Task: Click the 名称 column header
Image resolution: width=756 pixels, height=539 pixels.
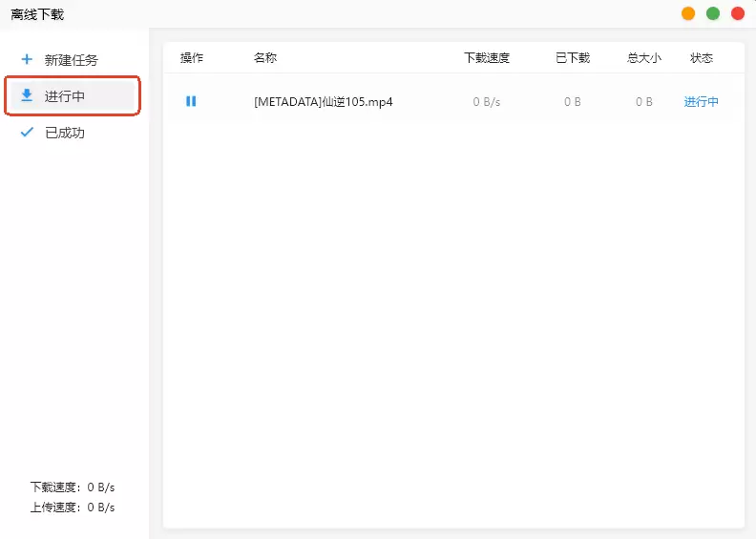Action: (x=265, y=58)
